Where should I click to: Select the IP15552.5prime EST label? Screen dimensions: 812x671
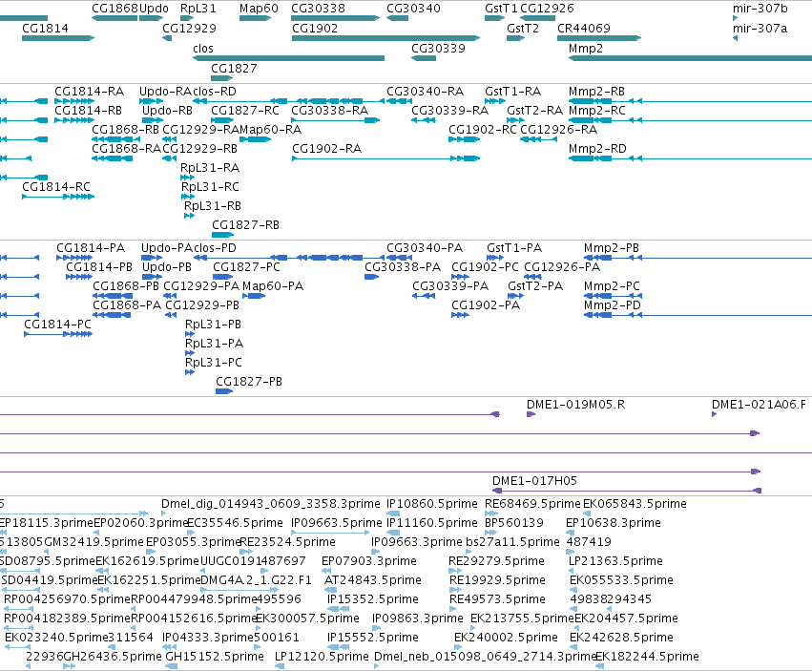click(373, 638)
